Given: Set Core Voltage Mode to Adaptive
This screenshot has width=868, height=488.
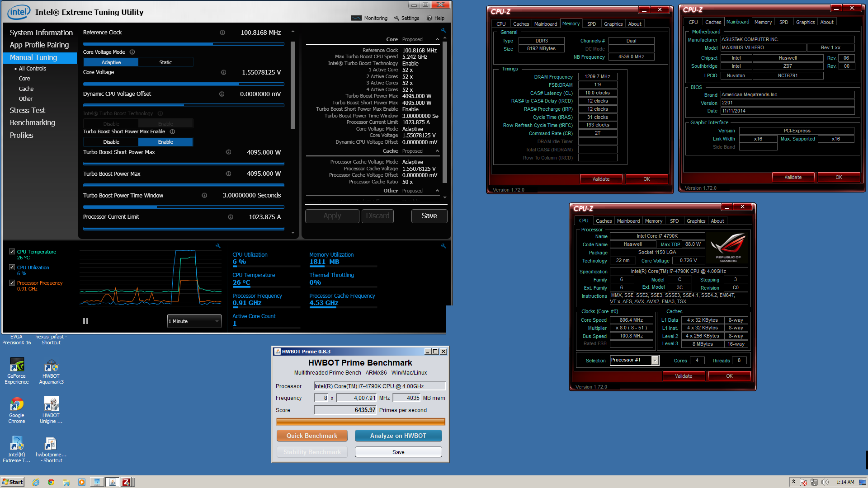Looking at the screenshot, I should click(x=111, y=62).
